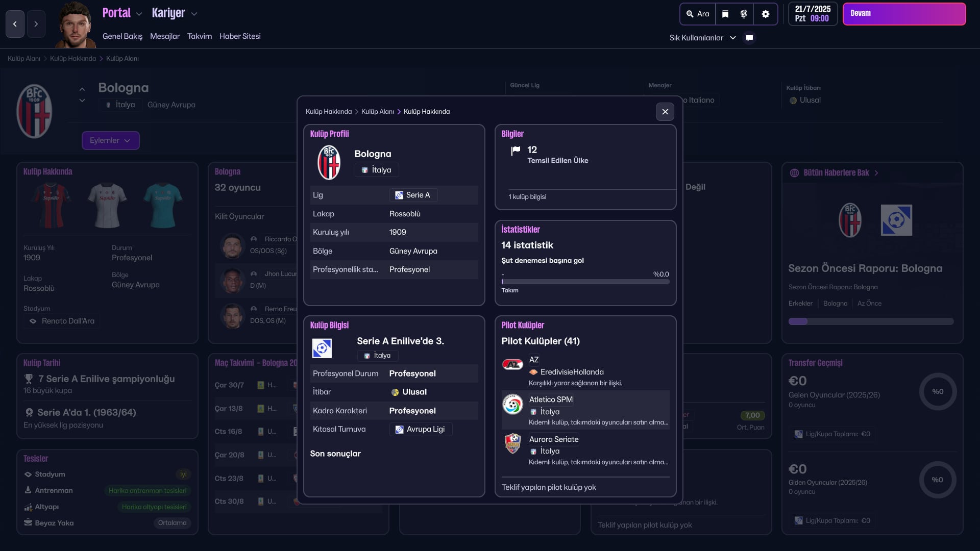Screen dimensions: 980x551
Task: Click the chat bubble icon
Action: coord(749,38)
